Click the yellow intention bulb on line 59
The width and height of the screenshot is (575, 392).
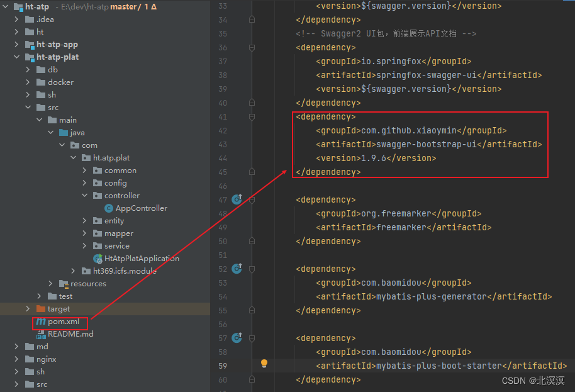pos(264,363)
